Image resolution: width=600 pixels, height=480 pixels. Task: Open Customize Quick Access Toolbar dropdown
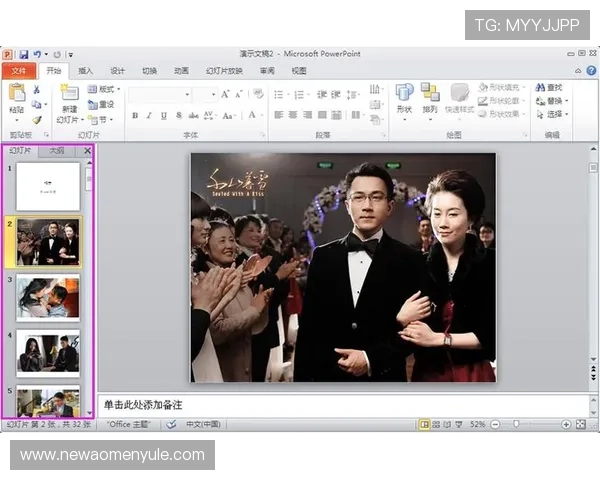coord(71,55)
